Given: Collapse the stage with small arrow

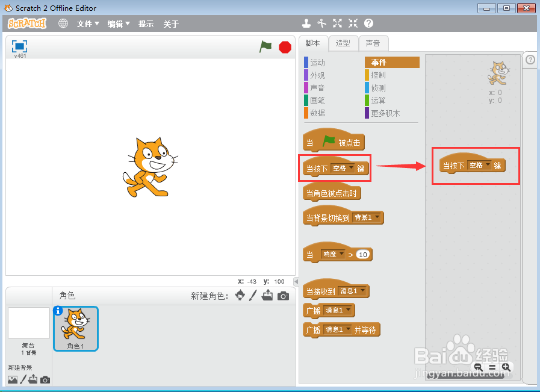Looking at the screenshot, I should point(296,281).
